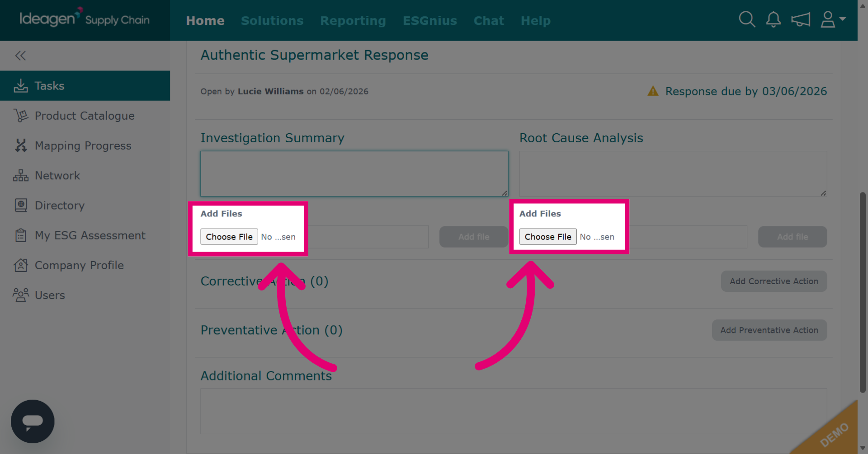Click the Root Cause Analysis resize handle

[823, 193]
